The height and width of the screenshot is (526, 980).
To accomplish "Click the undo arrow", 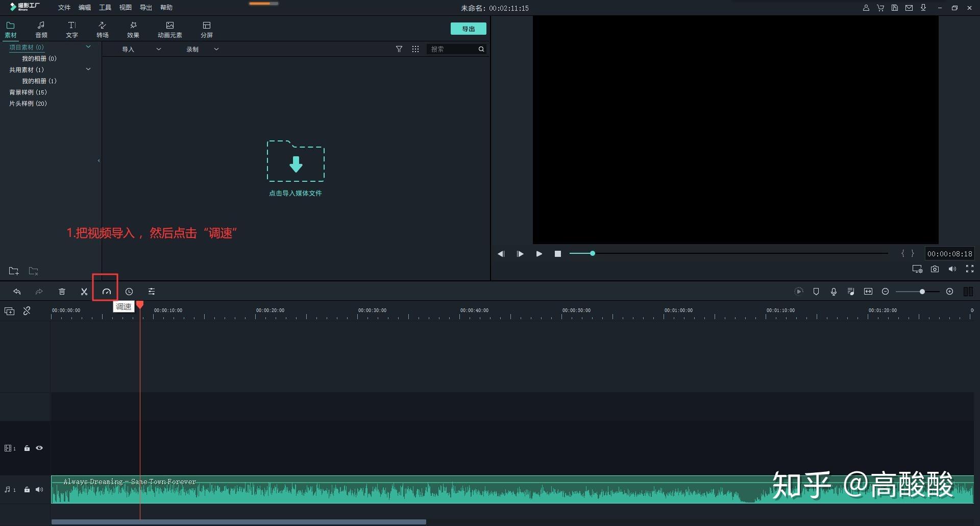I will tap(17, 292).
